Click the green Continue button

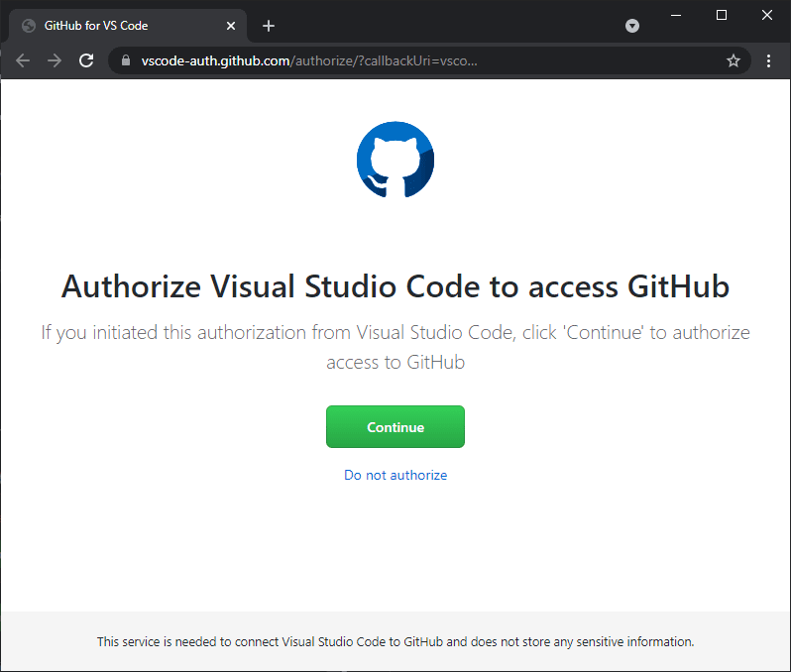pos(395,427)
